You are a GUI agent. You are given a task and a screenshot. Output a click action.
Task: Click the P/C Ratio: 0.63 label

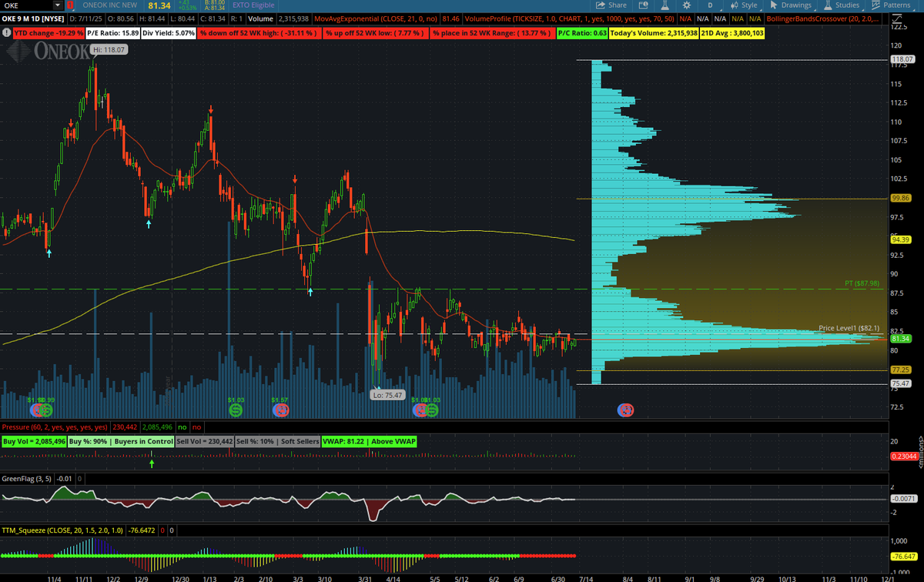583,33
